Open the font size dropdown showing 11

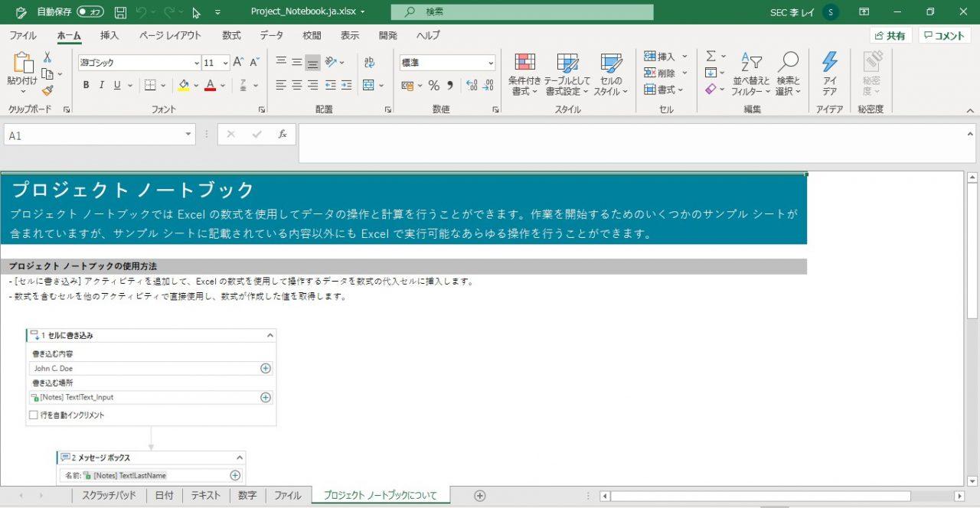pos(225,63)
